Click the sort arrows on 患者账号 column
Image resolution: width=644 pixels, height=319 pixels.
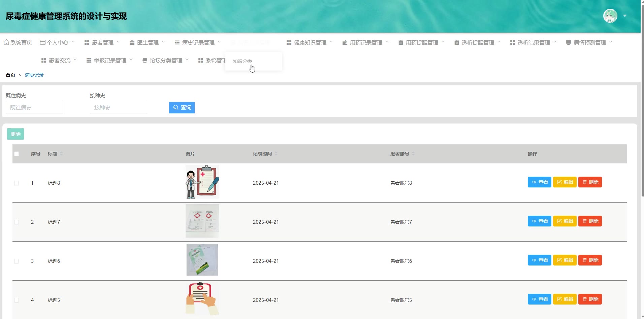click(x=413, y=154)
